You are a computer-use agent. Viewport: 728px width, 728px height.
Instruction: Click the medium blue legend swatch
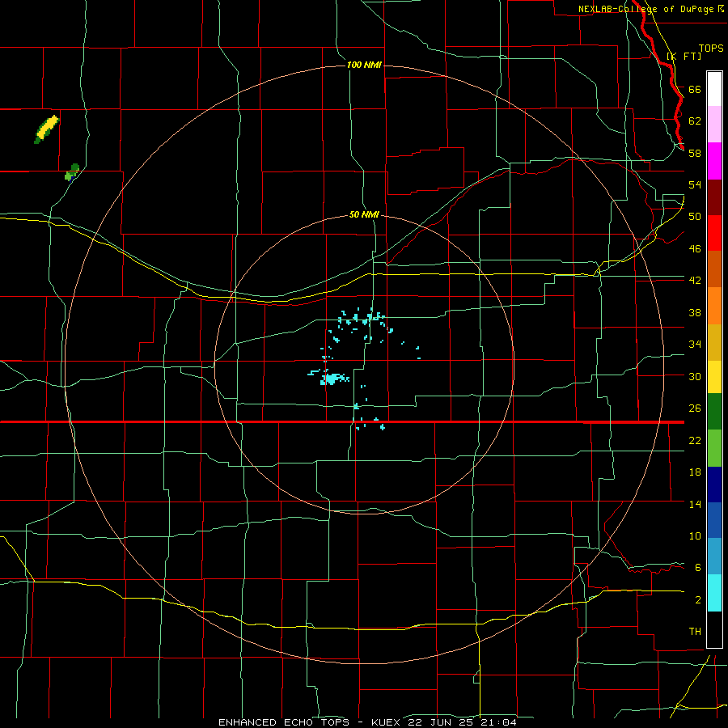pos(714,520)
